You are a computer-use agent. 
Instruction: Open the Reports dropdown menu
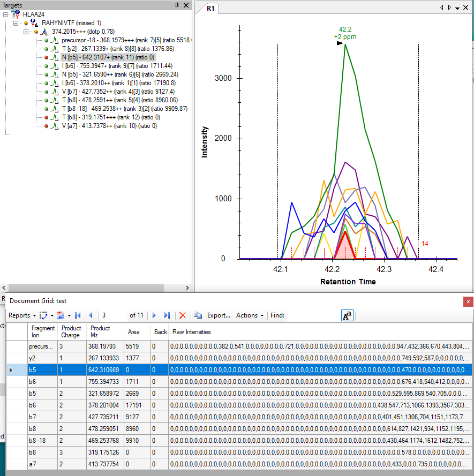(22, 315)
